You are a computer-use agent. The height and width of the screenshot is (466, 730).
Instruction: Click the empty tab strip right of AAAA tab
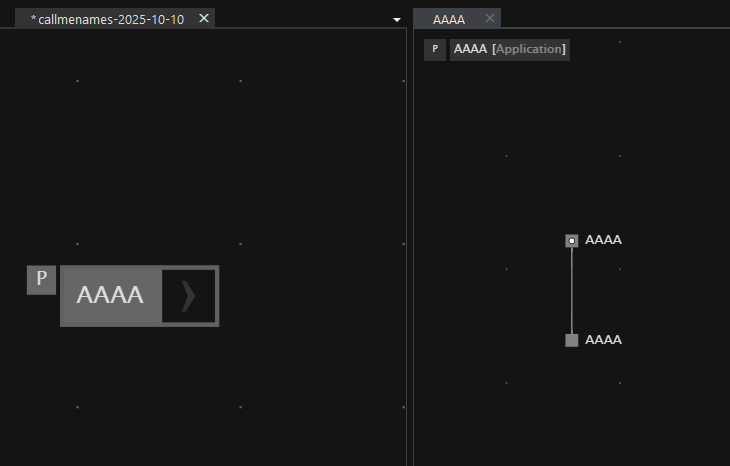point(610,18)
